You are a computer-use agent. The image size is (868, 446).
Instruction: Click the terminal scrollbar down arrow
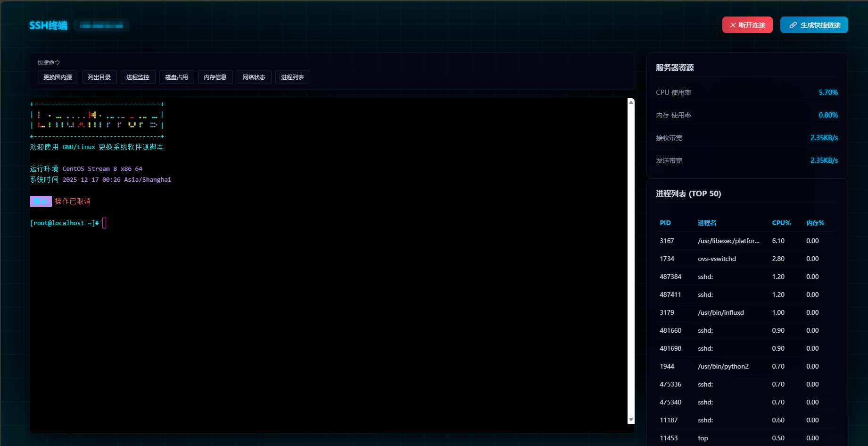[x=631, y=420]
